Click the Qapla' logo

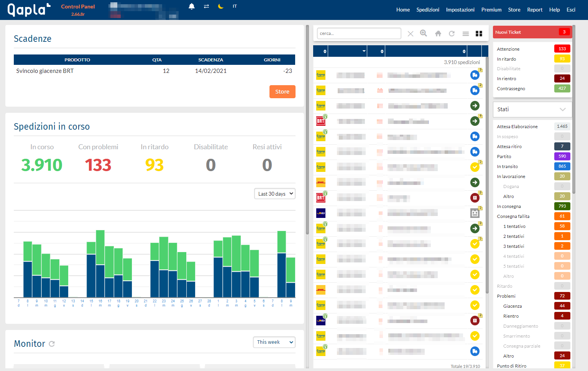tap(29, 10)
